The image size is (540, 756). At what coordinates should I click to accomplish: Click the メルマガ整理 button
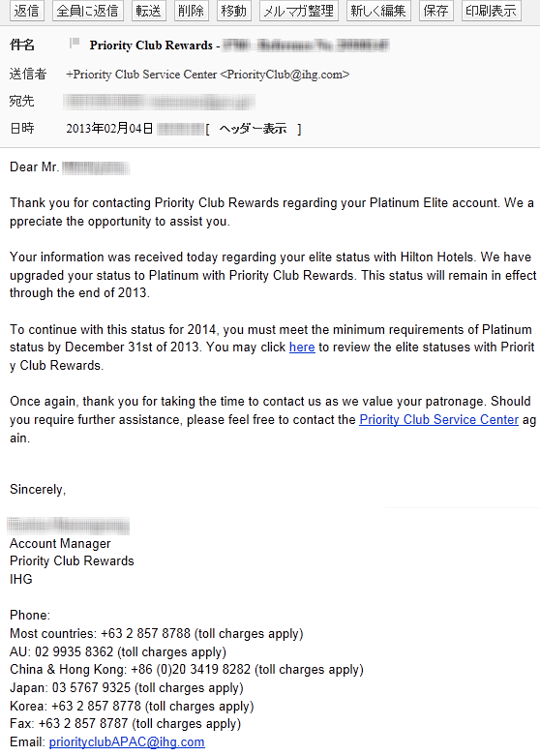point(298,11)
